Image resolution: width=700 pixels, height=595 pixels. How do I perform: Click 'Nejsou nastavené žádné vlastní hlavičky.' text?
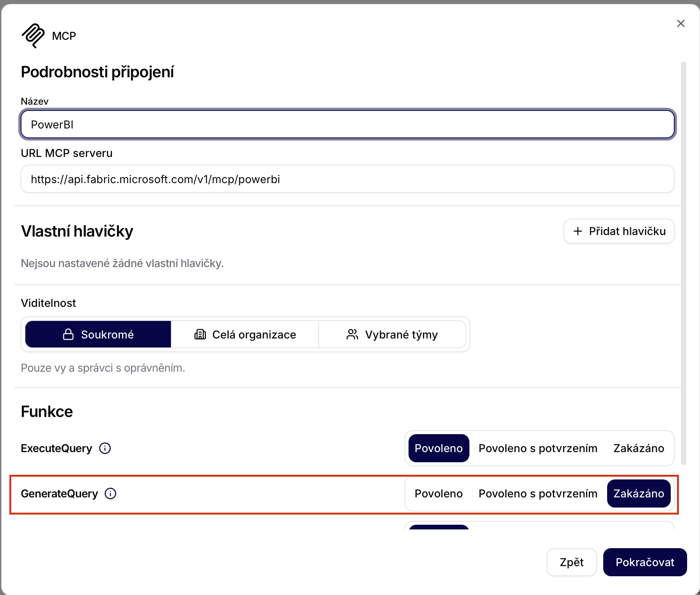122,263
